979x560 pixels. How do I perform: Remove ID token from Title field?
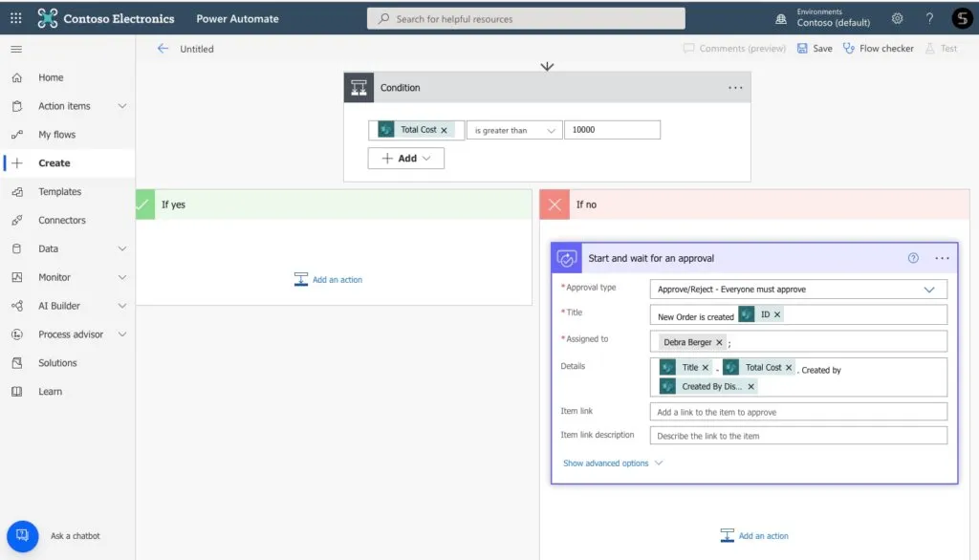click(x=777, y=314)
